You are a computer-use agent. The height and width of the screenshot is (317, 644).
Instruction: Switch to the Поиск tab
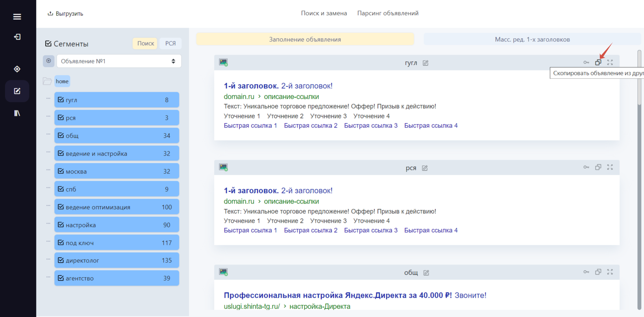(145, 43)
